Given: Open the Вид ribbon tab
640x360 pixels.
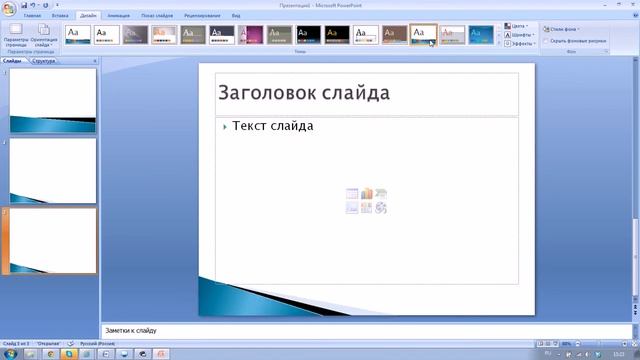Looking at the screenshot, I should [x=236, y=16].
